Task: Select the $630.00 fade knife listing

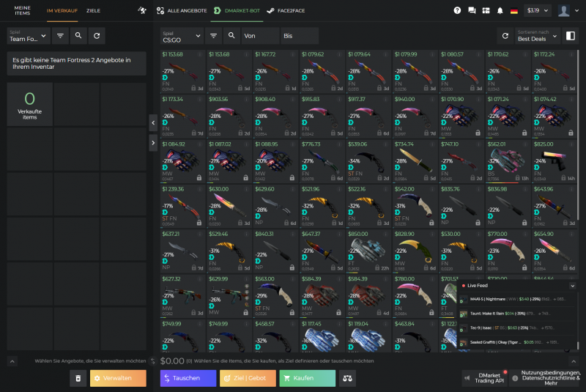Action: click(x=229, y=207)
